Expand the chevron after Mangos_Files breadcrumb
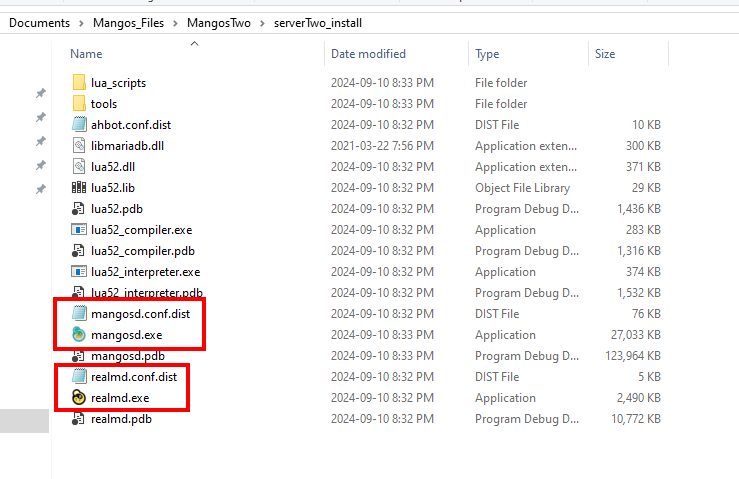Screen dimensions: 739x479 (175, 24)
